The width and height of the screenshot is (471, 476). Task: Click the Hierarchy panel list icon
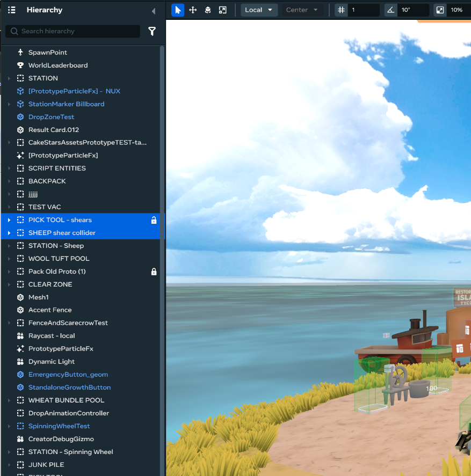pos(12,10)
